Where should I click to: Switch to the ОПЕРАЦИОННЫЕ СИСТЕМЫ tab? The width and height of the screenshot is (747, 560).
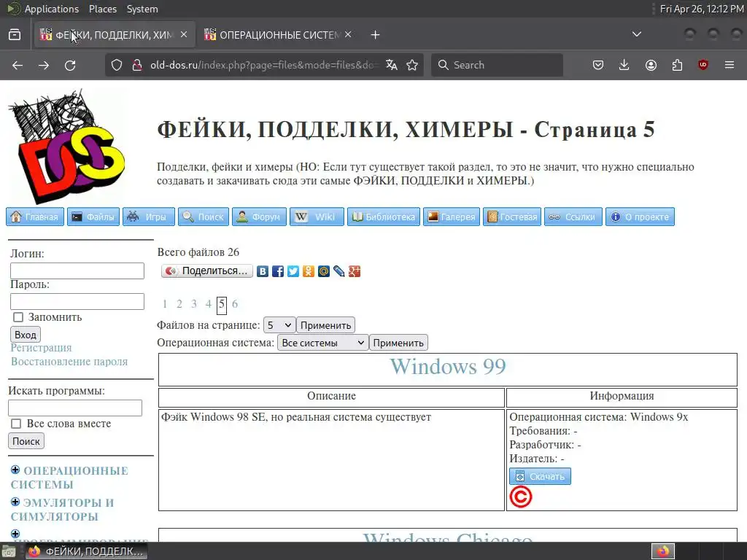pos(278,35)
